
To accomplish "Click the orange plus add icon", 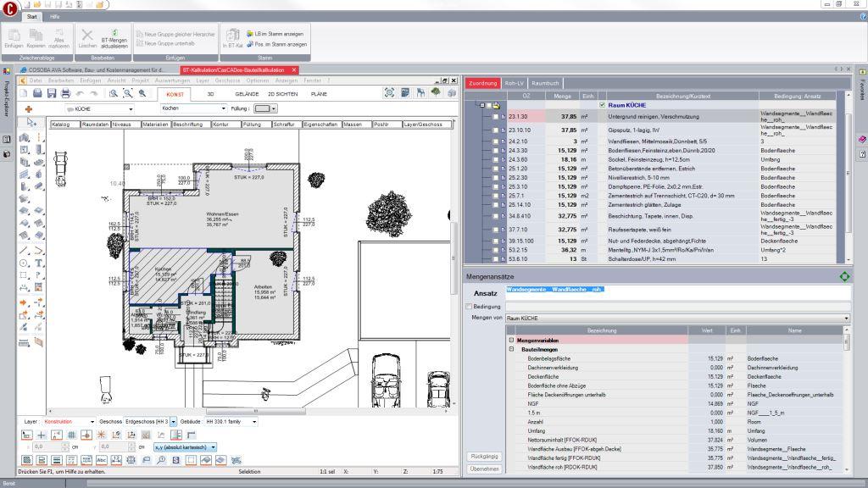I will pyautogui.click(x=28, y=109).
